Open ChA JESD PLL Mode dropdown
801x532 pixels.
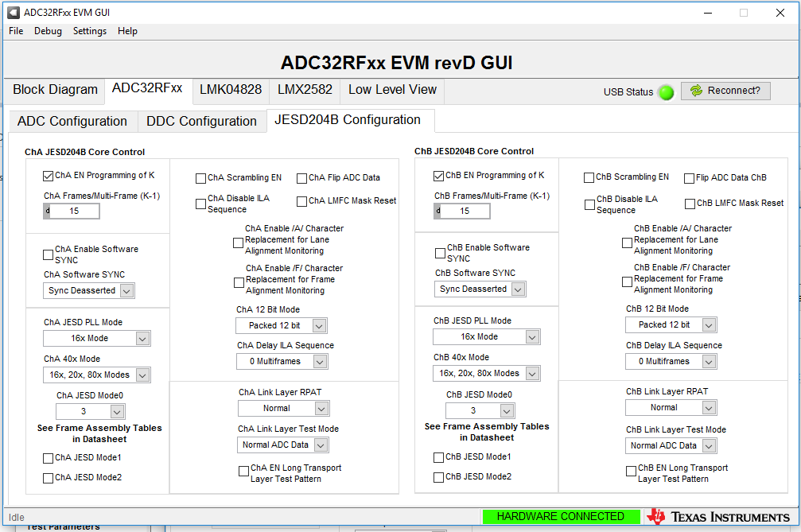[x=97, y=339]
